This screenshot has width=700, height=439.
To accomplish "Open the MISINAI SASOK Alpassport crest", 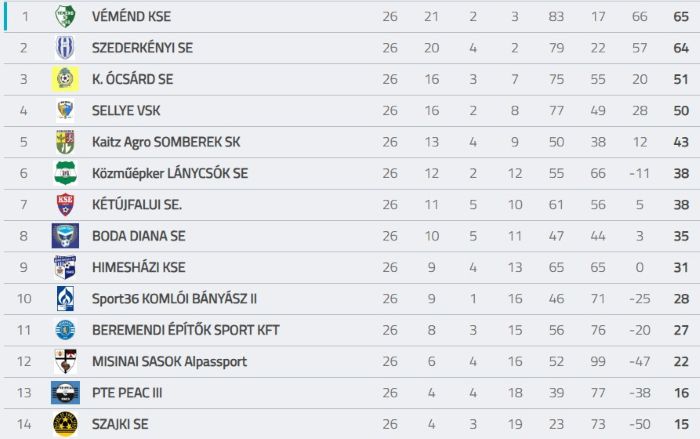I will tap(65, 361).
